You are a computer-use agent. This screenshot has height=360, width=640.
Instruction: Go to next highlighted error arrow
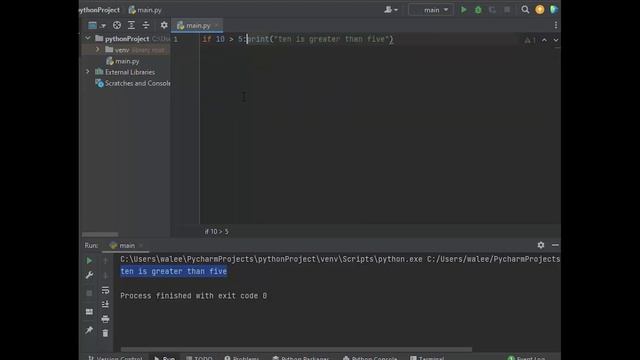click(556, 40)
